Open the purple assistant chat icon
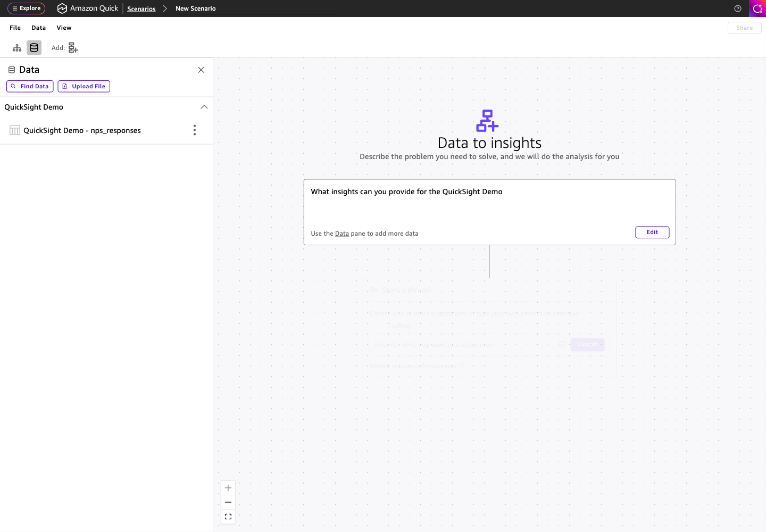This screenshot has width=766, height=532. pyautogui.click(x=757, y=9)
